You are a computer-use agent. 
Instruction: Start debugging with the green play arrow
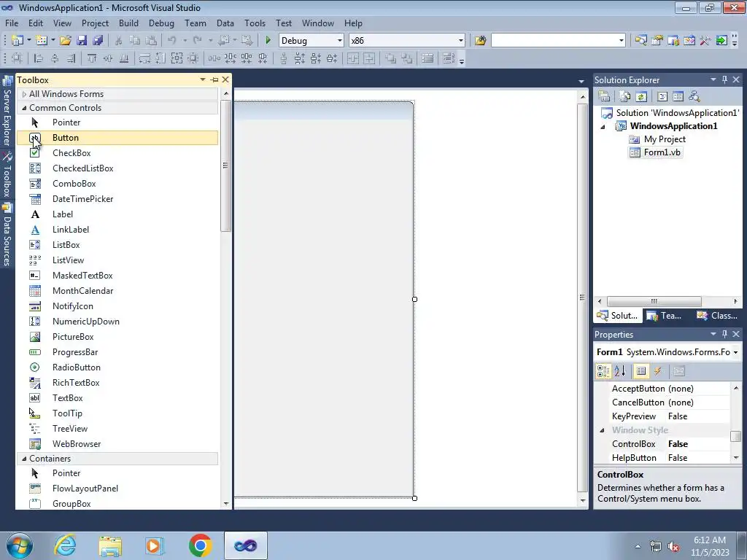coord(268,41)
